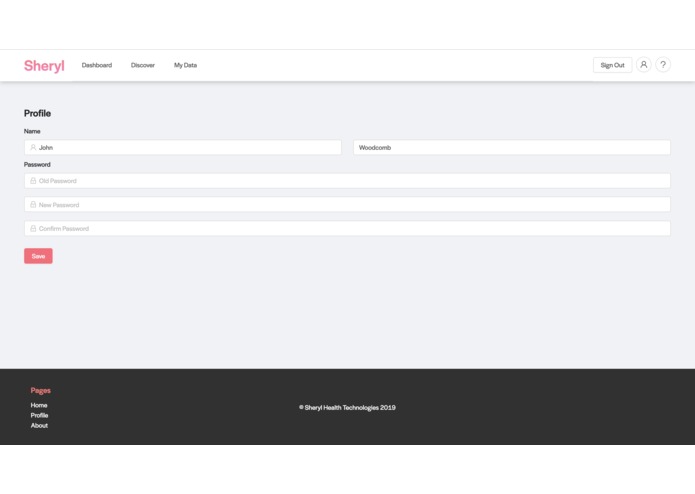
Task: Click the Name field label
Action: 32,131
